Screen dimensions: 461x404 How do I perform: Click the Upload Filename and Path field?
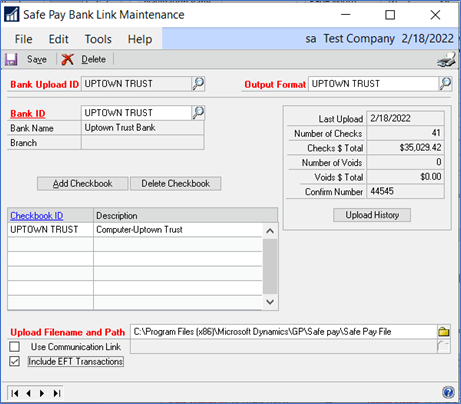point(284,332)
